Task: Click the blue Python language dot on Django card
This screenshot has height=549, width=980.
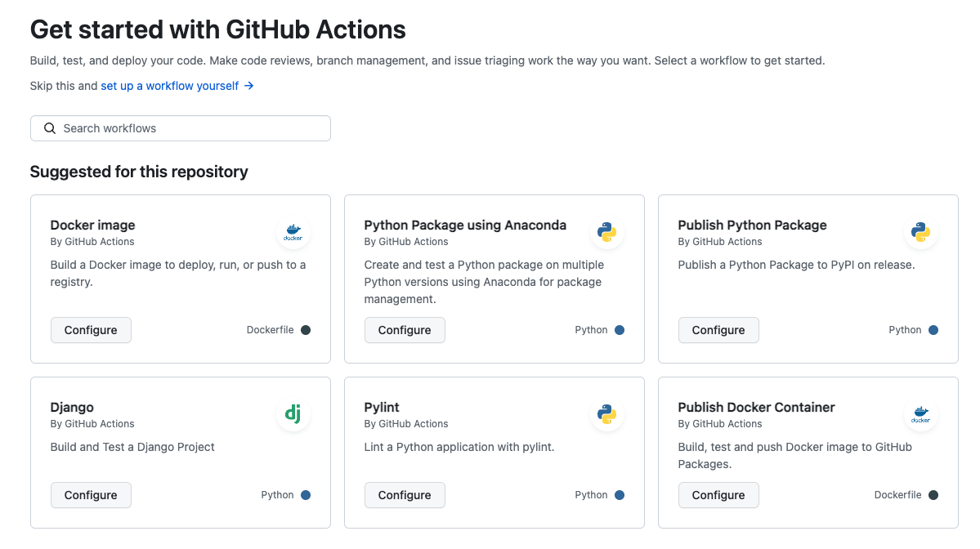Action: [306, 495]
